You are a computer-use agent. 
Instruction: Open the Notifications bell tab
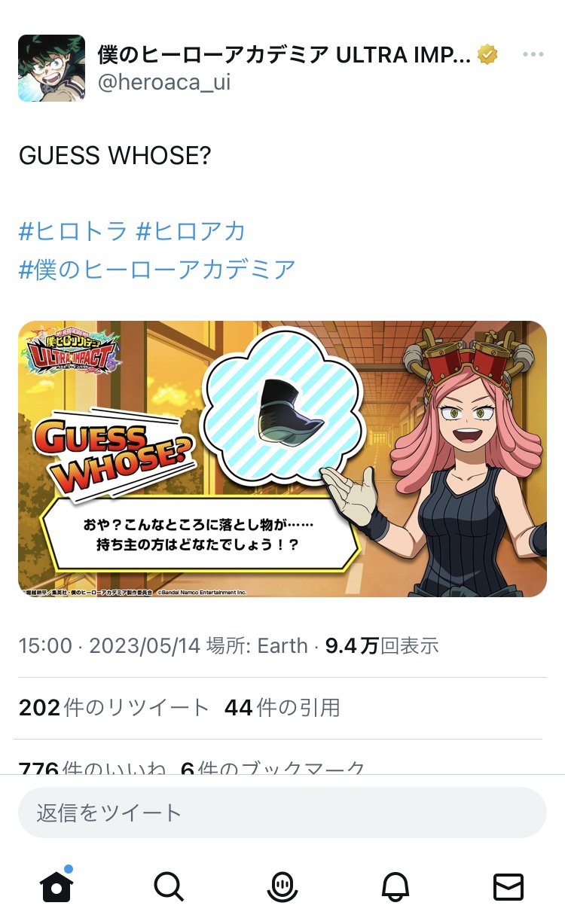coord(395,887)
